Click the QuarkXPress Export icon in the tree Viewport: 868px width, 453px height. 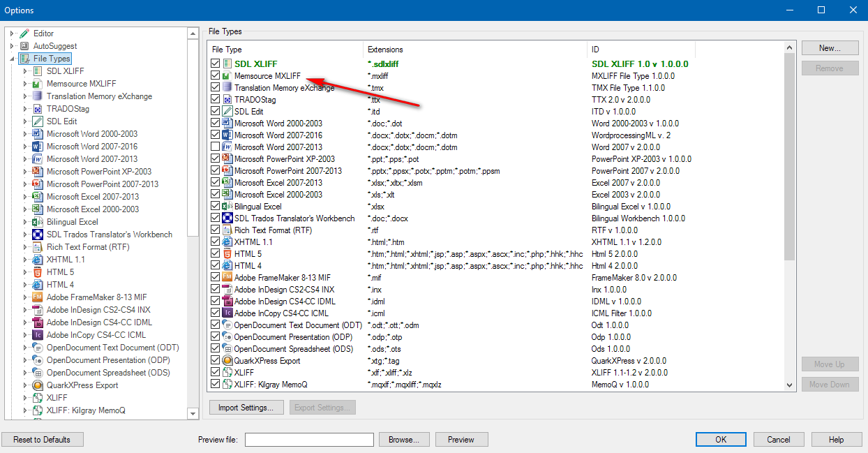click(x=38, y=385)
